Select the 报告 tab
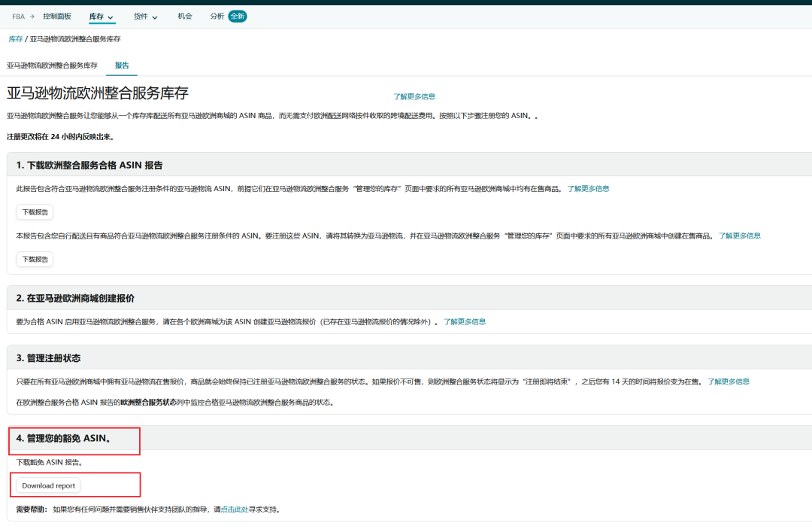The image size is (812, 529). (122, 65)
